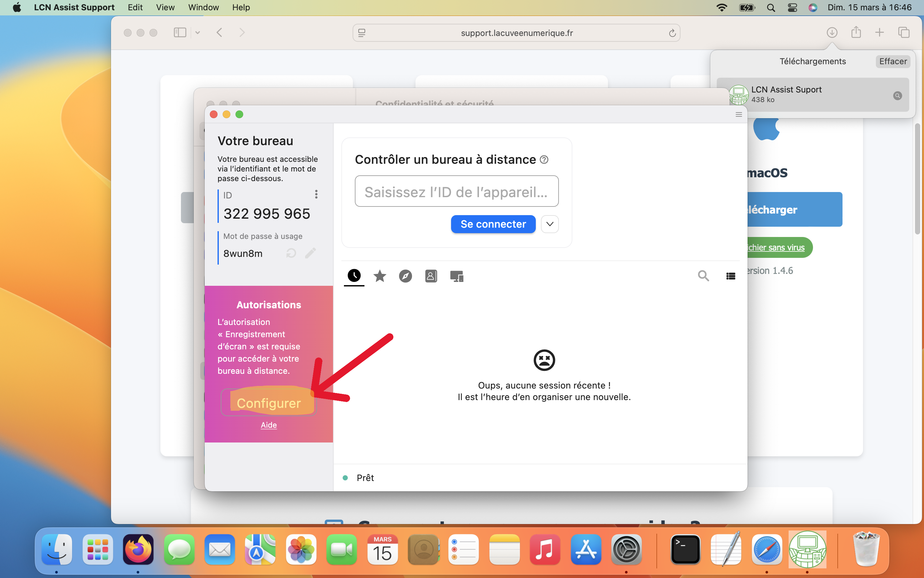This screenshot has width=924, height=578.
Task: Open the Wi-Fi status menu
Action: [x=722, y=7]
